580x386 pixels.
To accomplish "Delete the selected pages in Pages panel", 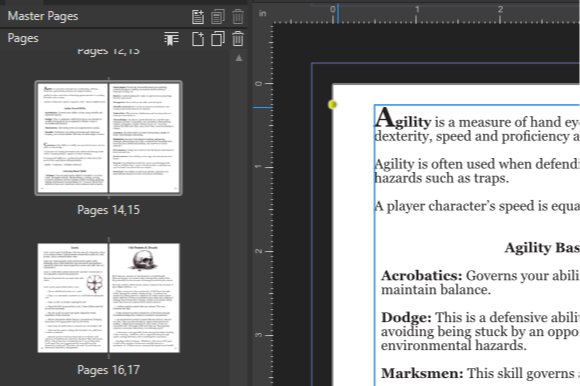I will [x=238, y=38].
